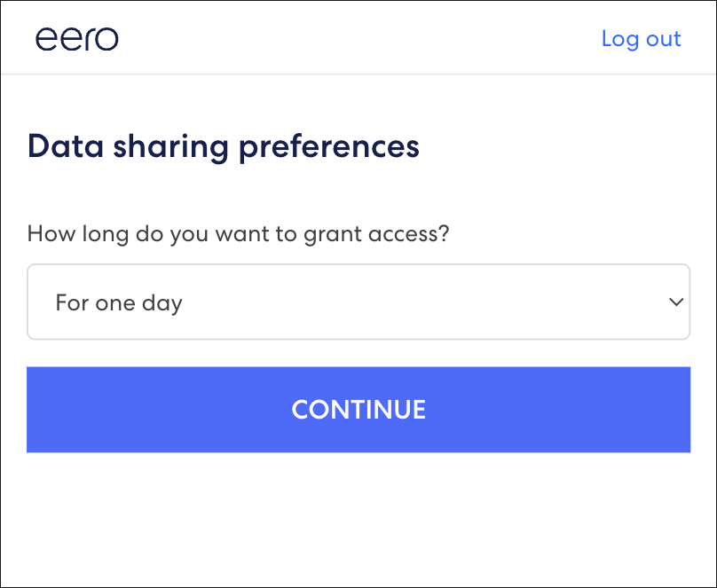Click the 'Data sharing preferences' heading

click(x=224, y=145)
